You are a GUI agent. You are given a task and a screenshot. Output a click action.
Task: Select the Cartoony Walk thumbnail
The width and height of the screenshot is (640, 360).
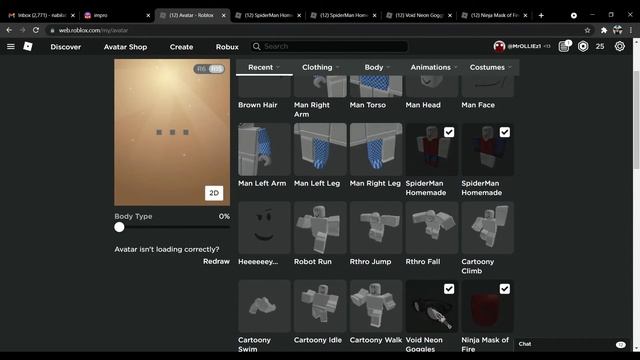(376, 306)
